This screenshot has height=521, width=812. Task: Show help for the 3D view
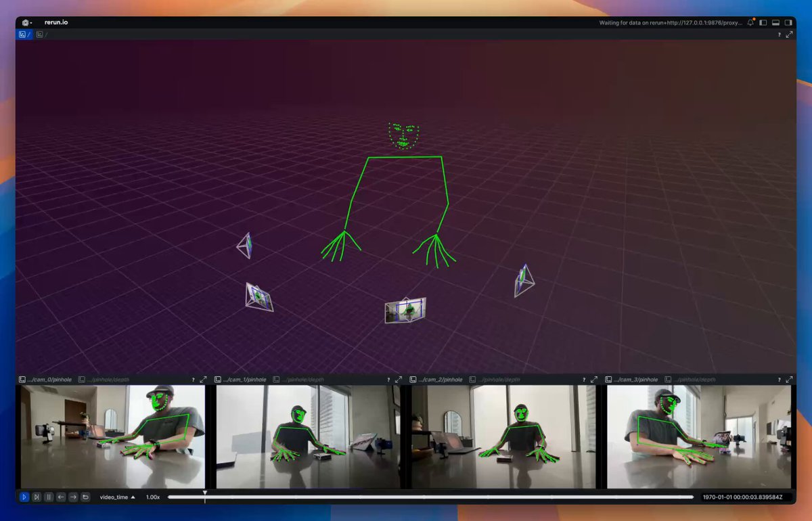click(779, 34)
